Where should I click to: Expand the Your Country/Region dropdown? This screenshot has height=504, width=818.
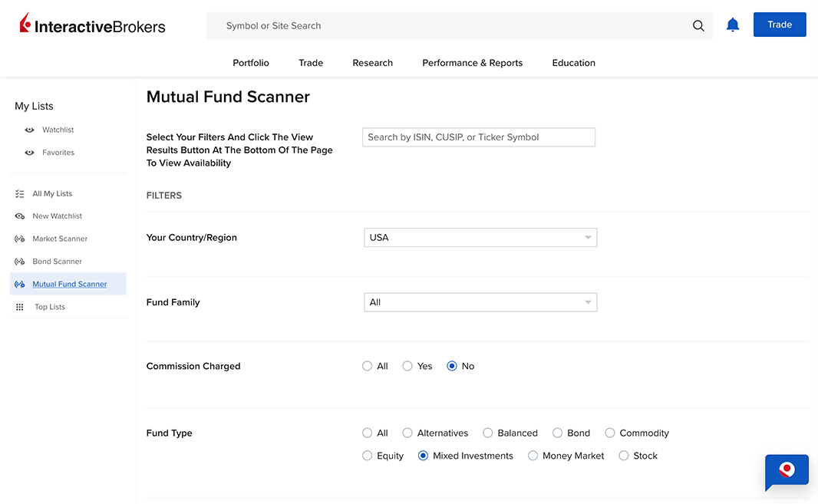[x=480, y=238]
